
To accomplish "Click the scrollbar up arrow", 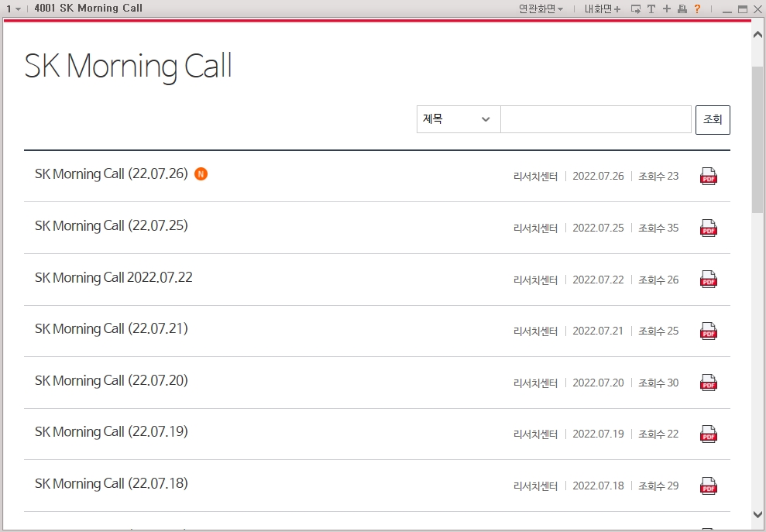I will (757, 34).
